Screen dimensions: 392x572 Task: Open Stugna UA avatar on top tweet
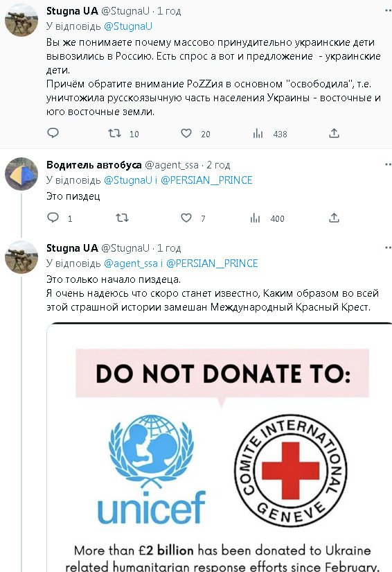tap(21, 20)
